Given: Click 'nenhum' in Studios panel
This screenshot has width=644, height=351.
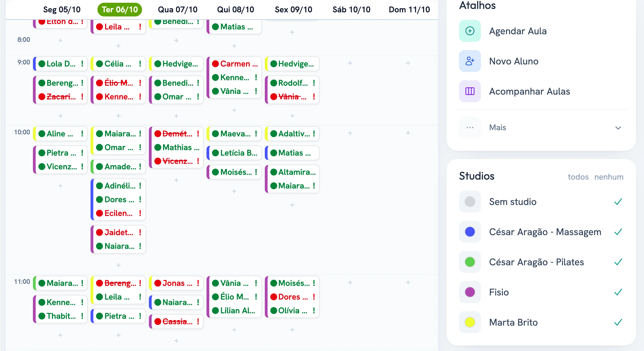Looking at the screenshot, I should tap(609, 177).
